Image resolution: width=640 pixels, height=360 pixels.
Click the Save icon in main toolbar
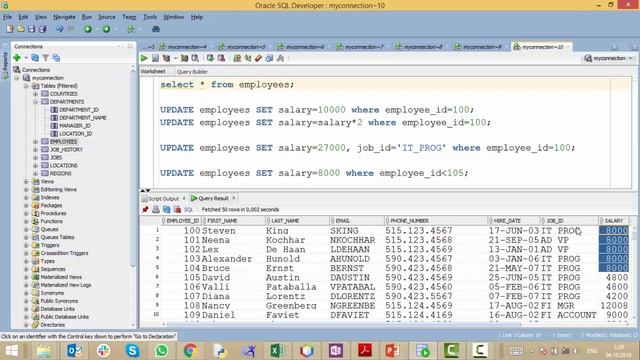click(31, 29)
